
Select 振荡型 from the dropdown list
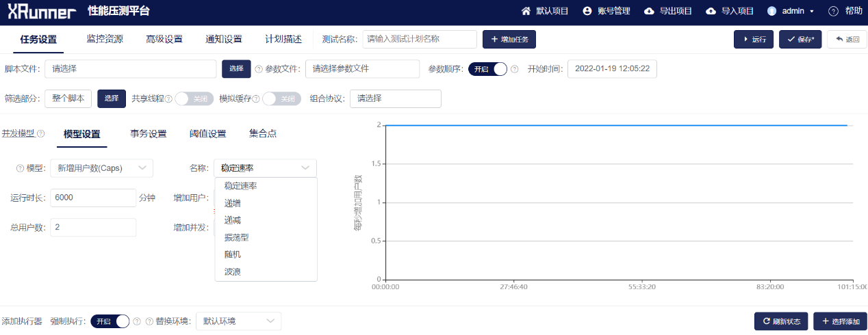(x=236, y=237)
